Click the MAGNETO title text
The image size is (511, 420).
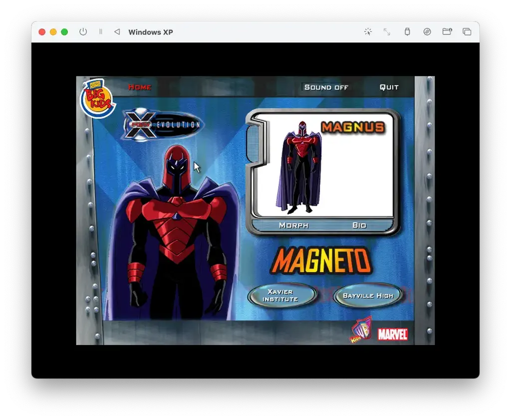pos(321,261)
